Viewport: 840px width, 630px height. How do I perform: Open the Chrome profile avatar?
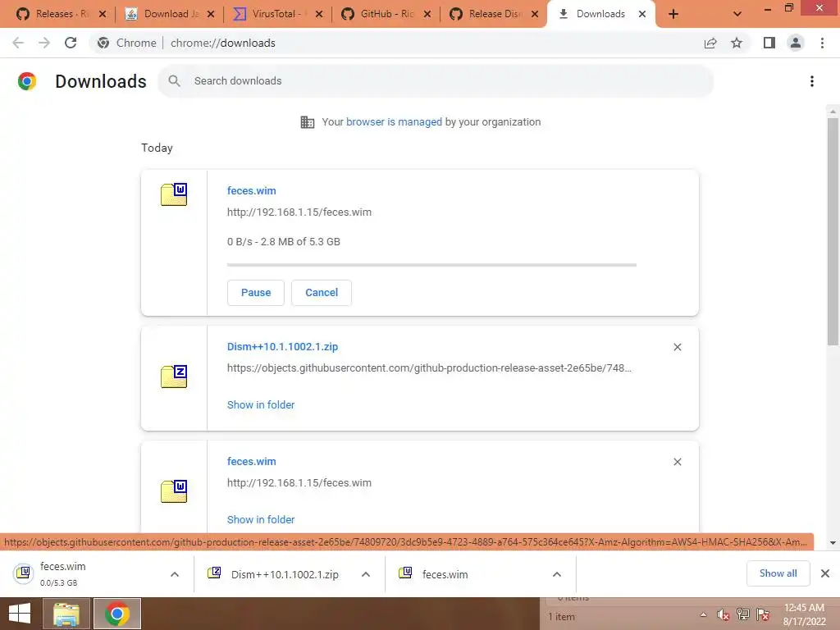796,43
